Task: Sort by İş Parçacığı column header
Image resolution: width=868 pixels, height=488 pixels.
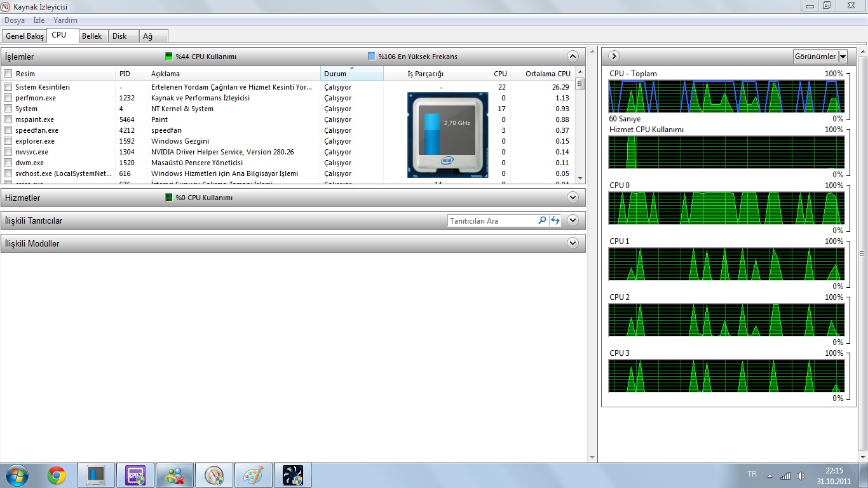Action: 415,74
